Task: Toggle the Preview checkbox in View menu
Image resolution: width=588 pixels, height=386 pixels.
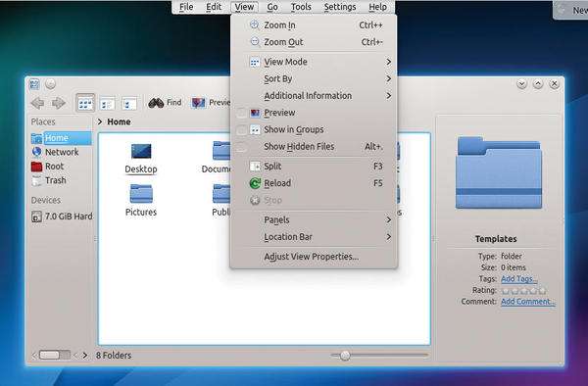Action: [x=241, y=113]
